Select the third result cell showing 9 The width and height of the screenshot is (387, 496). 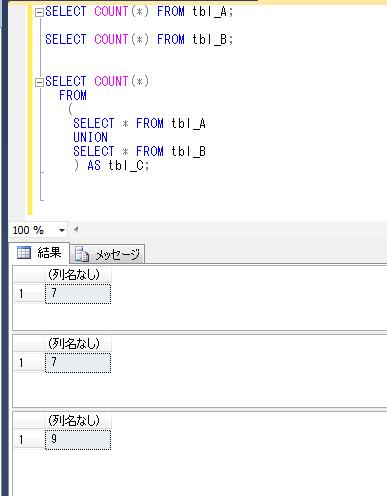pyautogui.click(x=78, y=440)
